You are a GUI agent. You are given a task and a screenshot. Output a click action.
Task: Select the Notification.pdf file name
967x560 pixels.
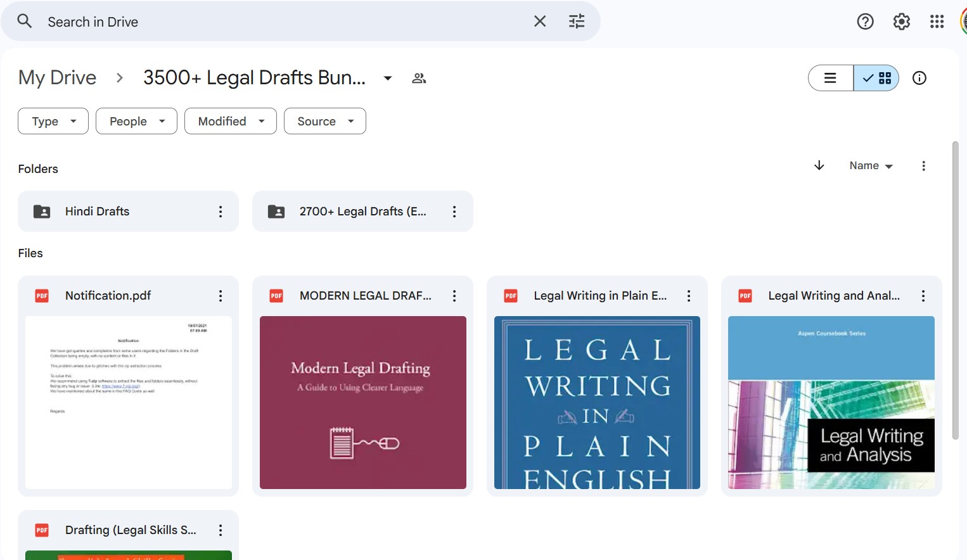pyautogui.click(x=108, y=296)
